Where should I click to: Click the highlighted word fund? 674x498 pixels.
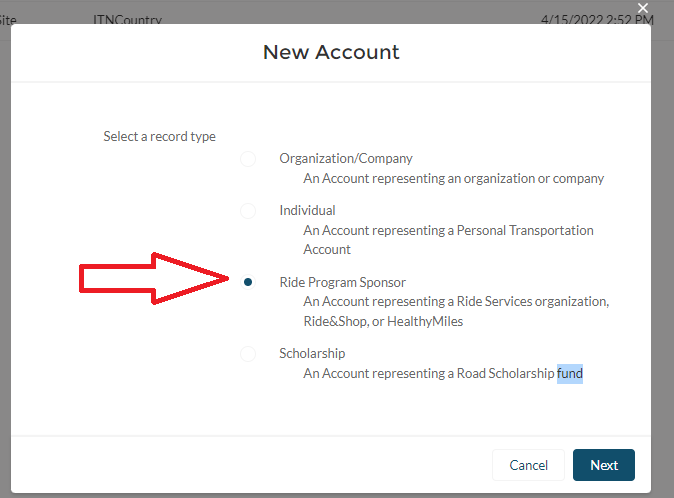[570, 373]
